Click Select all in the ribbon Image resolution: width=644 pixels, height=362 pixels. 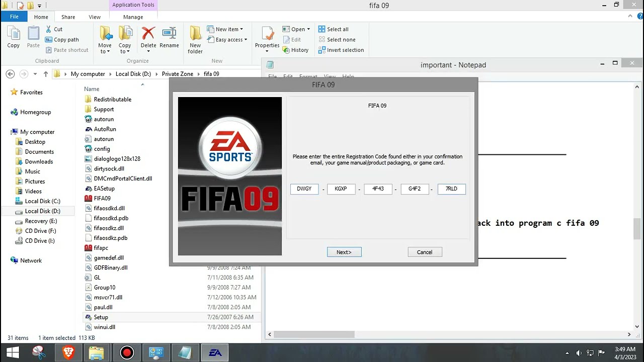(333, 29)
